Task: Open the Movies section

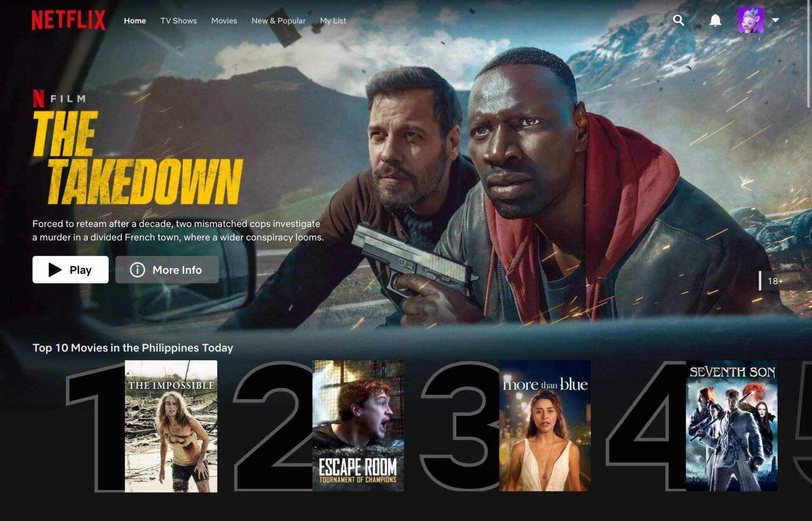Action: pos(224,21)
